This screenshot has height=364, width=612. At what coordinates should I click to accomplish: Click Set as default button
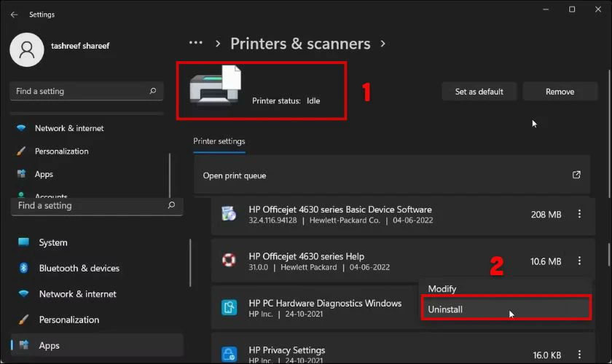(479, 92)
